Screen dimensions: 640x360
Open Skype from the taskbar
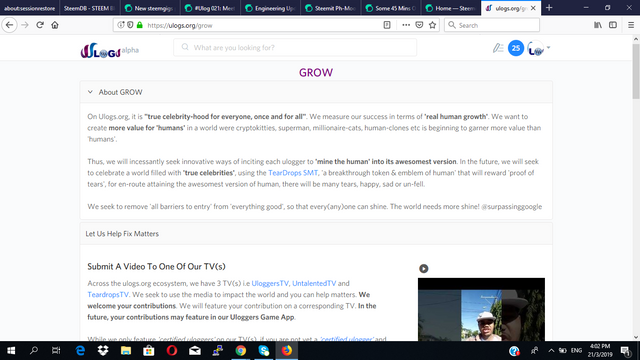pos(264,351)
